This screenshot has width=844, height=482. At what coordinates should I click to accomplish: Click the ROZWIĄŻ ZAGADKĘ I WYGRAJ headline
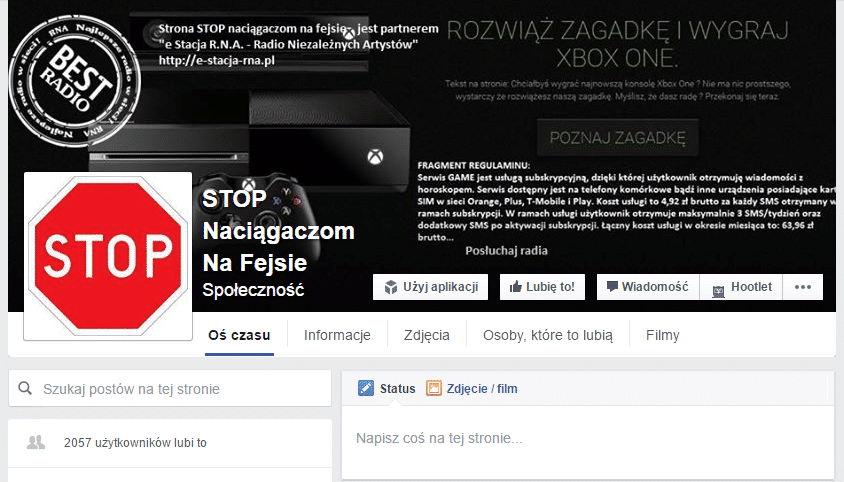click(617, 31)
